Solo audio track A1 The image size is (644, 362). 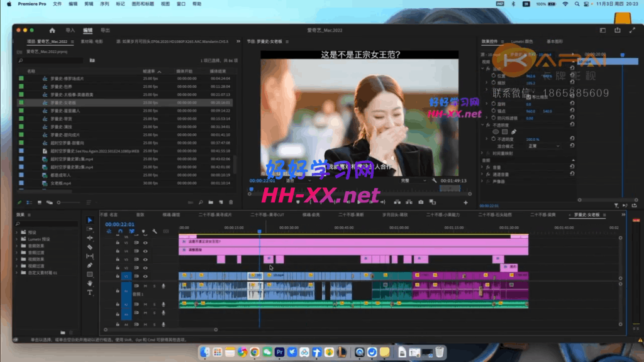[155, 286]
